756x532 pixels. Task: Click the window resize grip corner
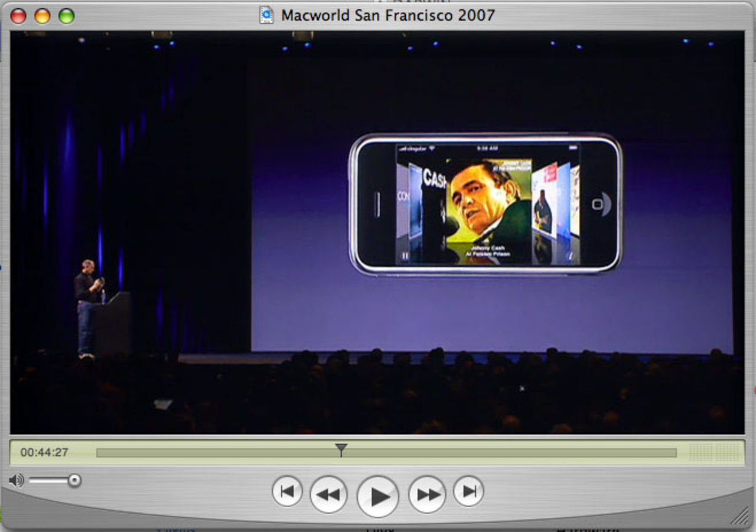[739, 517]
